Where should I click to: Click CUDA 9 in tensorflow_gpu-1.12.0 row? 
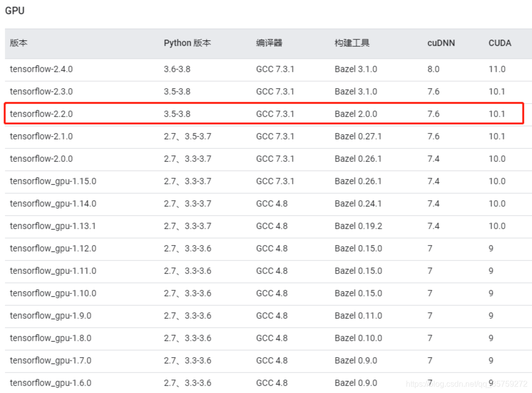[x=491, y=249]
